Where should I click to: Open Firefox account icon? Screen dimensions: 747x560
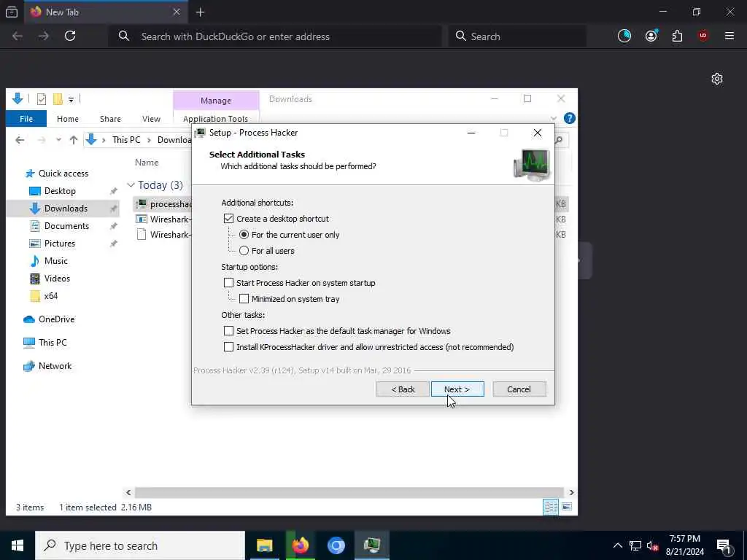[651, 36]
